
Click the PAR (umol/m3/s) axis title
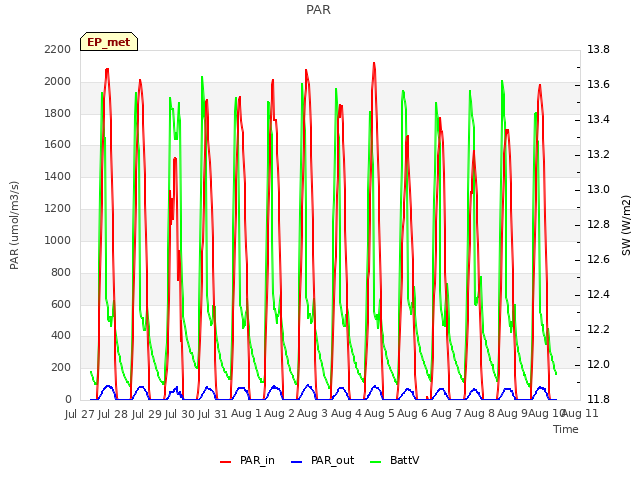pyautogui.click(x=14, y=225)
